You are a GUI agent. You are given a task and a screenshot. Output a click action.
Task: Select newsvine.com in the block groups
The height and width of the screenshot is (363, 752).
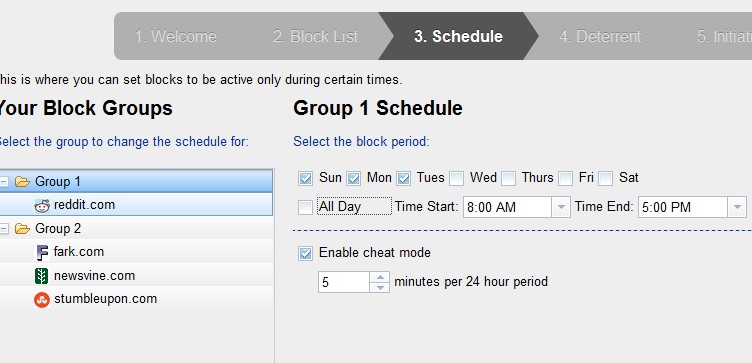click(x=94, y=276)
